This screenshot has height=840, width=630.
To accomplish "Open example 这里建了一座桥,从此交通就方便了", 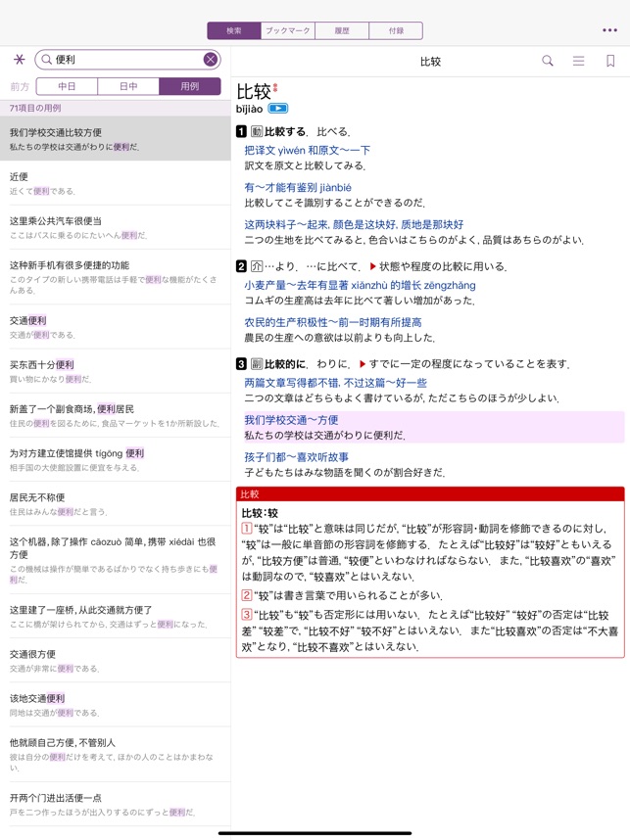I will 116,616.
